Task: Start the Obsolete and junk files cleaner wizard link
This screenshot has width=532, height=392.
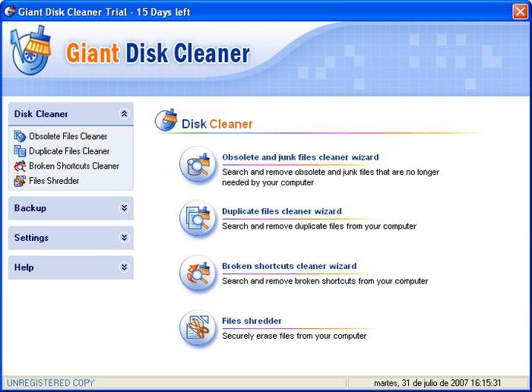Action: click(x=300, y=157)
